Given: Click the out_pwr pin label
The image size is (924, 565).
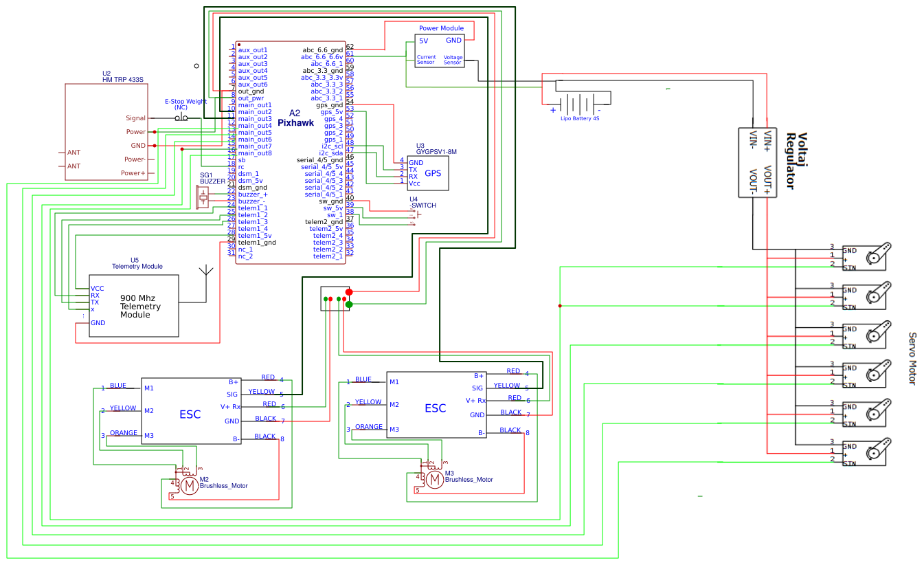Looking at the screenshot, I should pyautogui.click(x=251, y=98).
